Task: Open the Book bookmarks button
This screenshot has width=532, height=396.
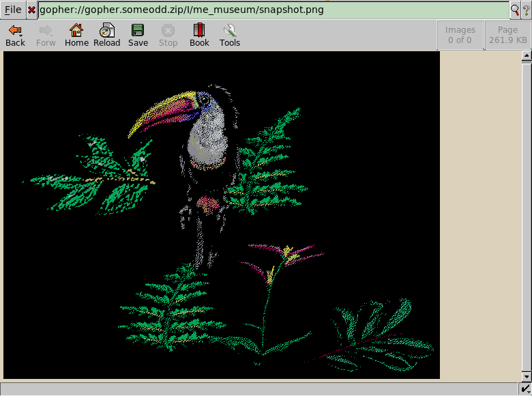Action: point(199,36)
